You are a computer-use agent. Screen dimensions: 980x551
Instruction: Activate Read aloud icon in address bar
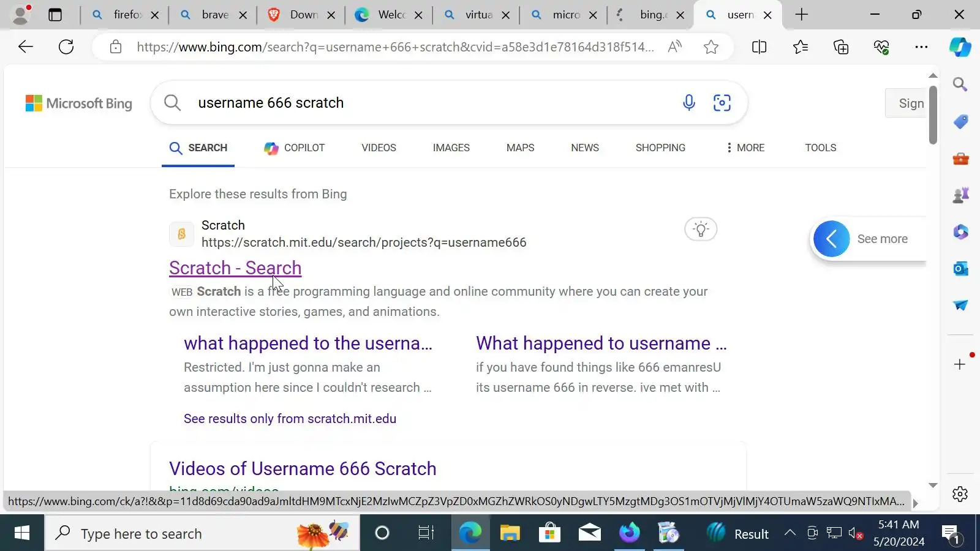click(x=674, y=47)
